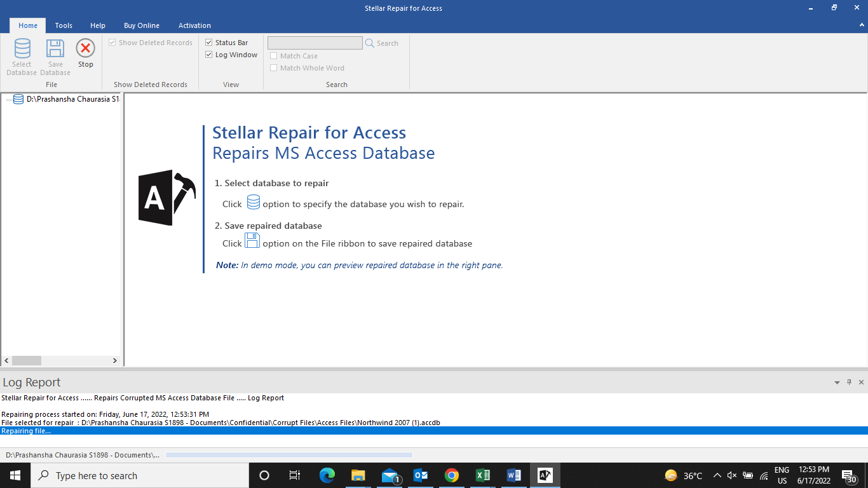Open the Buy Online tab

pos(142,25)
